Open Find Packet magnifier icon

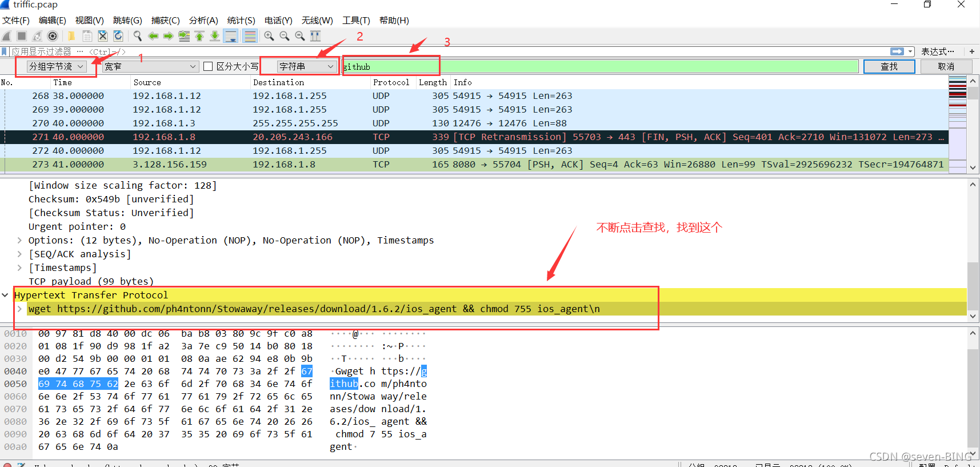point(138,36)
